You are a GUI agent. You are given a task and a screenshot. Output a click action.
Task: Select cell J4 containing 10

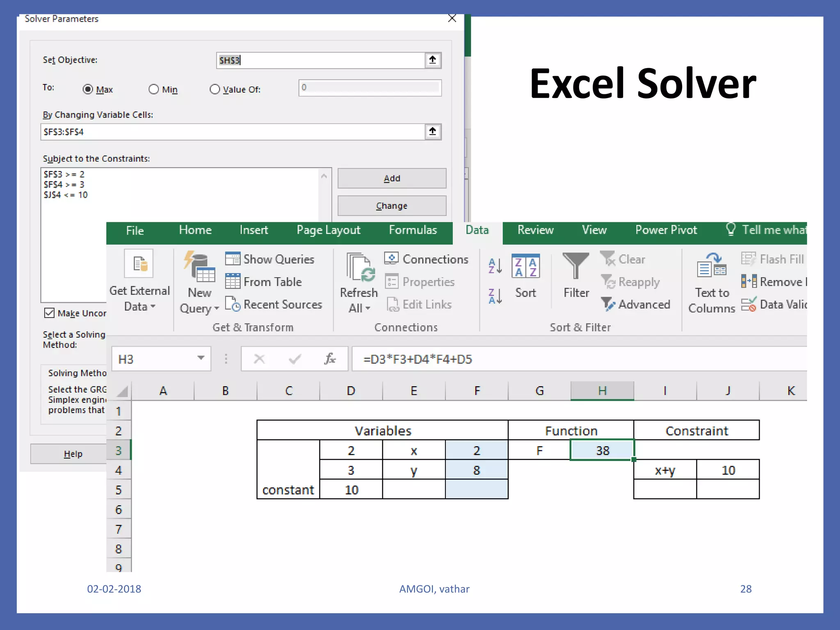click(728, 470)
